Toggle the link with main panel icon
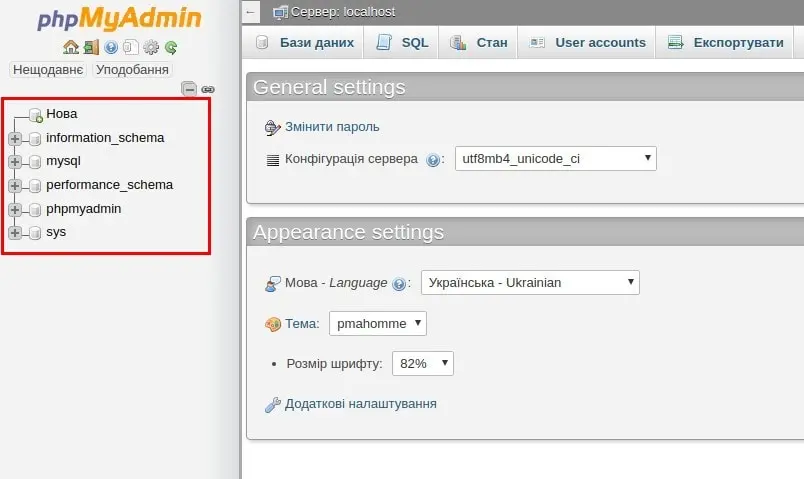The height and width of the screenshot is (479, 804). tap(208, 89)
